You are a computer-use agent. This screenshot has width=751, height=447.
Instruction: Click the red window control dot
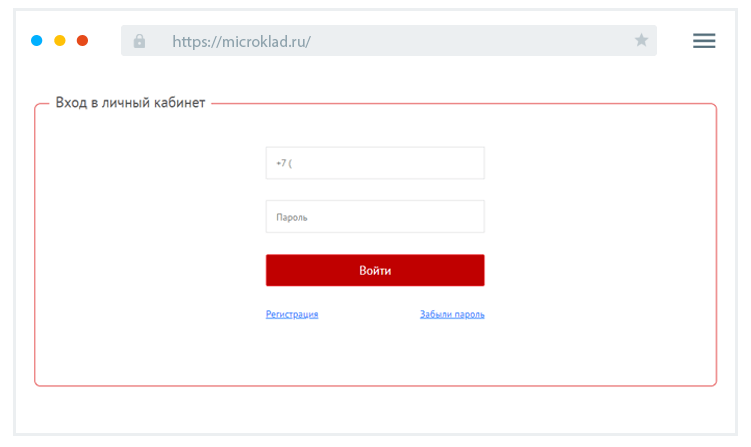(83, 41)
